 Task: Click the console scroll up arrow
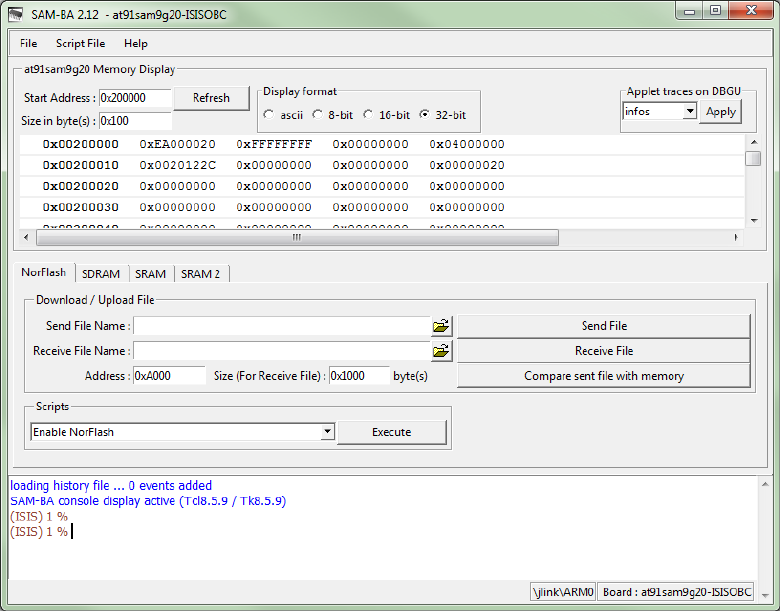[x=765, y=484]
